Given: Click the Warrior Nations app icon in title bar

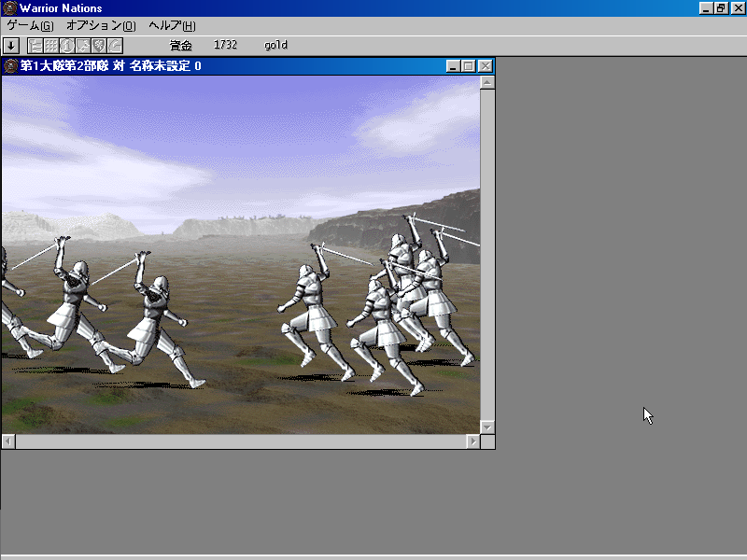Looking at the screenshot, I should 9,8.
